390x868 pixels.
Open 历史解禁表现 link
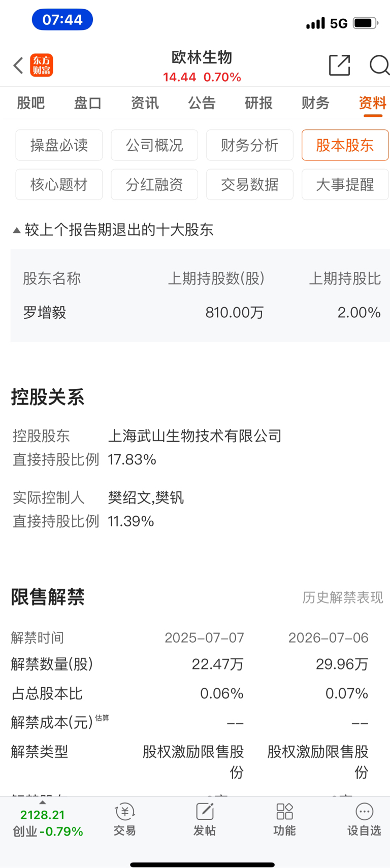pyautogui.click(x=343, y=597)
